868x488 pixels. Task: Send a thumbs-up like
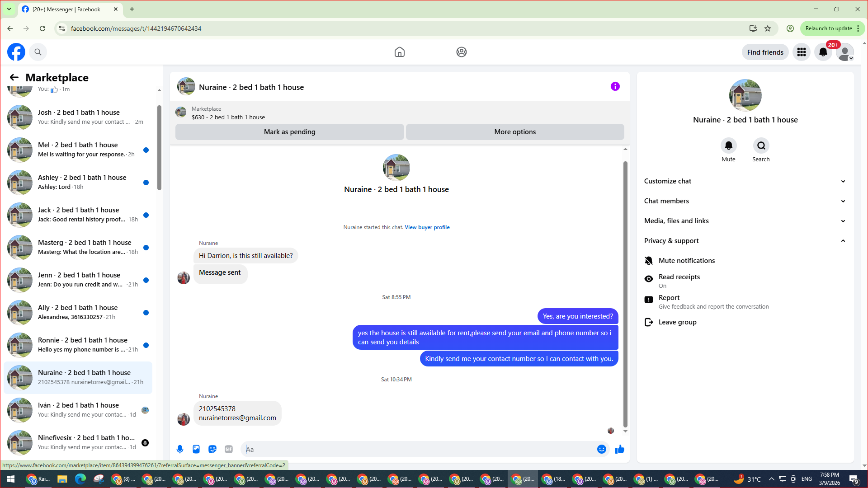[620, 449]
